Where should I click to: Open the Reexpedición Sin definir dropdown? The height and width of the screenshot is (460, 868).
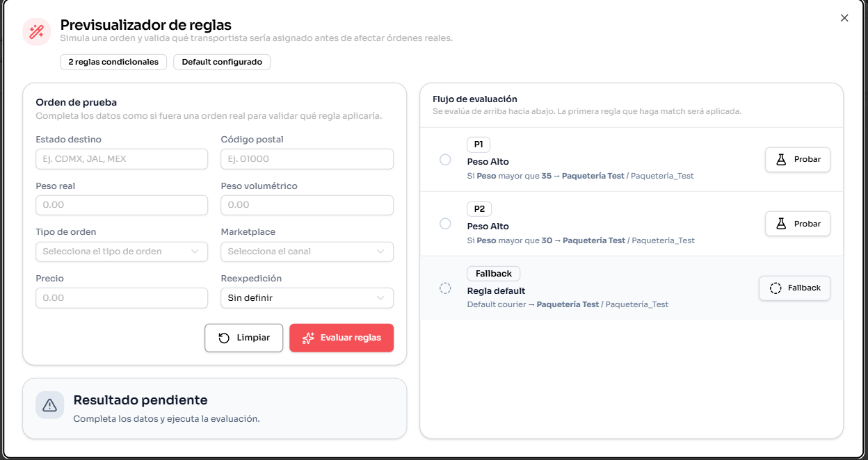click(x=307, y=298)
